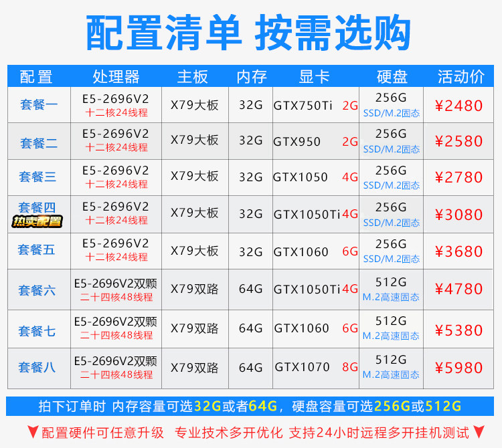Click the 主板 column header

click(192, 77)
